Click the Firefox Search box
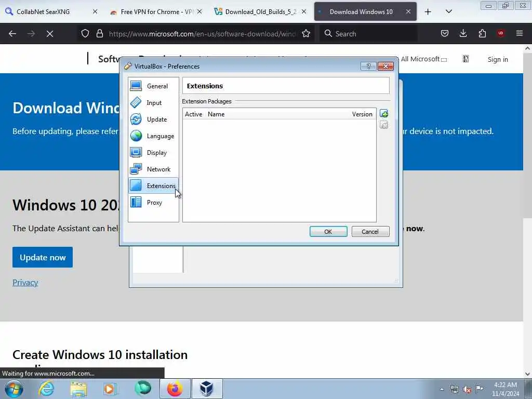Screen dimensions: 532x399 [x=368, y=34]
